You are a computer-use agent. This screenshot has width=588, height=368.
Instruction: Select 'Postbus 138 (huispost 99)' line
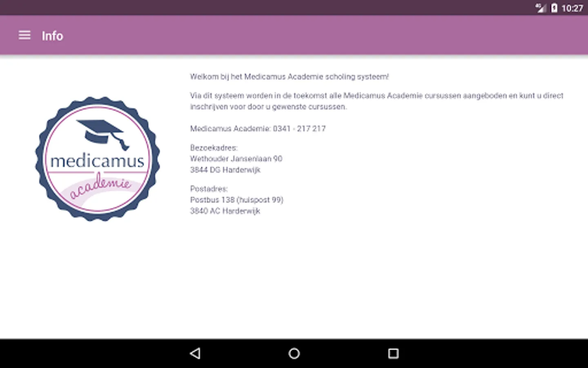pos(236,200)
